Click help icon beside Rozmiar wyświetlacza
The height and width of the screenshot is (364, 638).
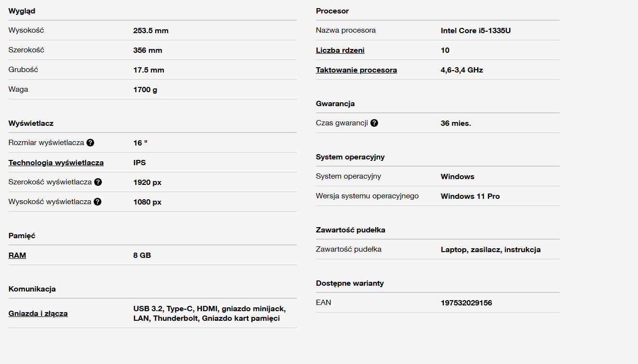click(x=90, y=143)
